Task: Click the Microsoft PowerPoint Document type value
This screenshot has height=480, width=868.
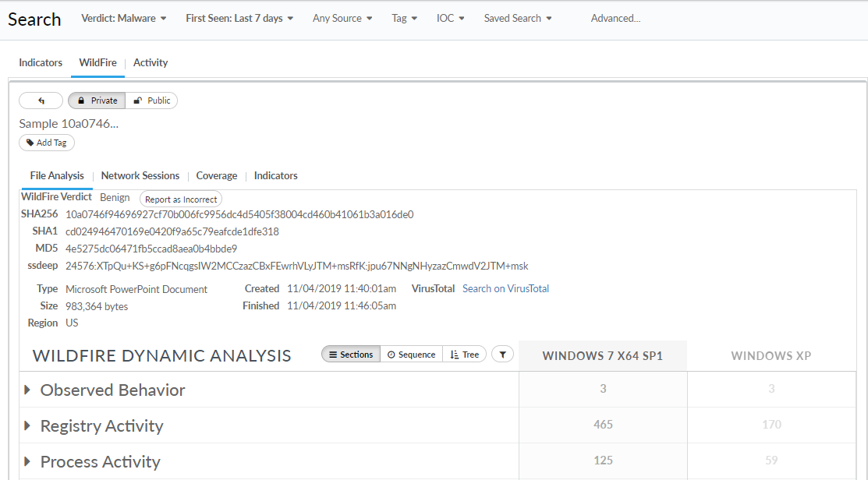Action: tap(136, 289)
